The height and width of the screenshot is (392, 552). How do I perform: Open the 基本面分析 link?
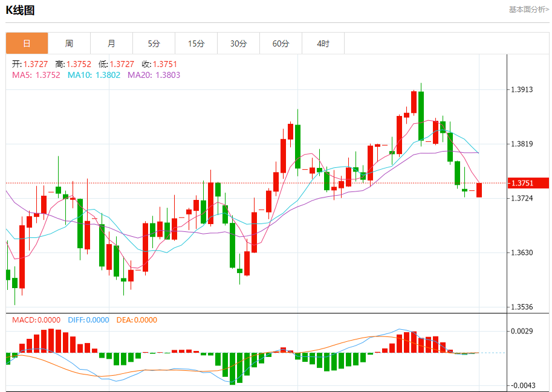coord(529,10)
